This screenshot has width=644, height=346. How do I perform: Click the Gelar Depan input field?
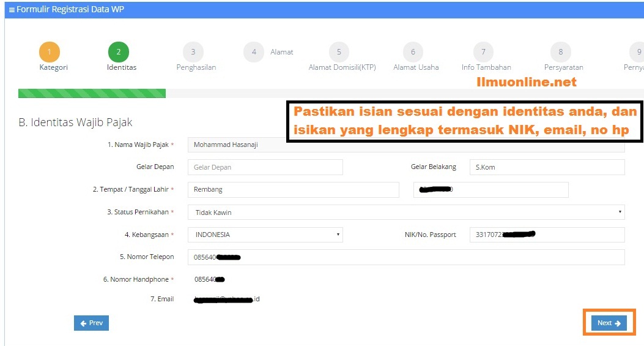(265, 167)
